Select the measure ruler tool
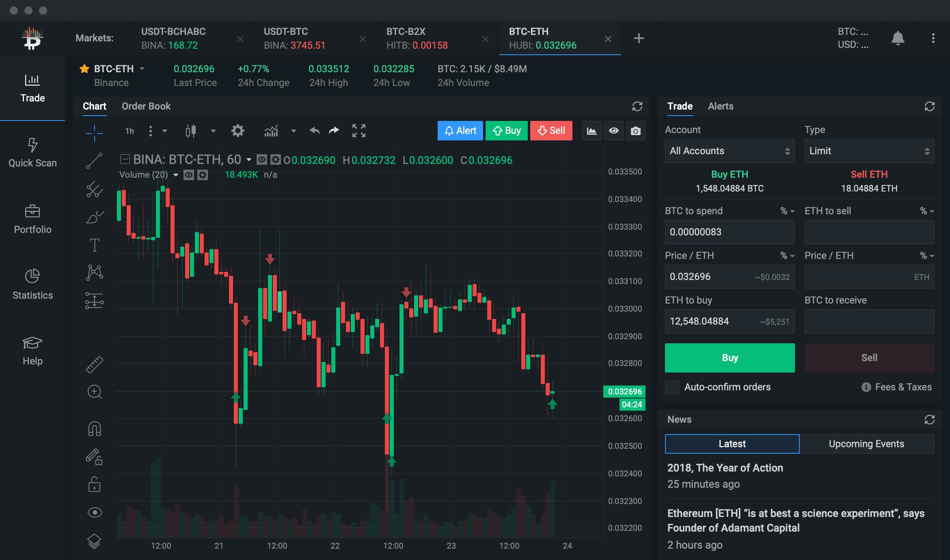950x560 pixels. point(94,364)
